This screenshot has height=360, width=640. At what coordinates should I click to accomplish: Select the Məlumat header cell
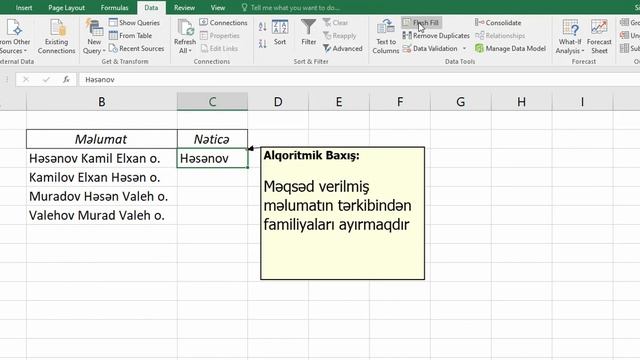click(x=102, y=139)
